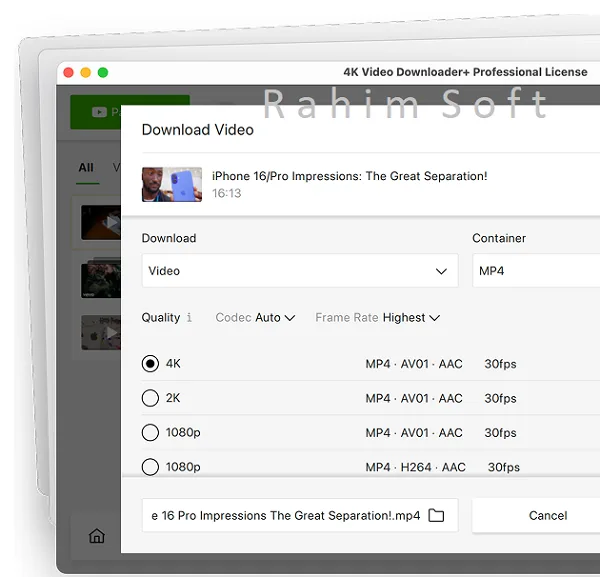Click the green fullscreen window button
Viewport: 600px width, 577px height.
103,72
